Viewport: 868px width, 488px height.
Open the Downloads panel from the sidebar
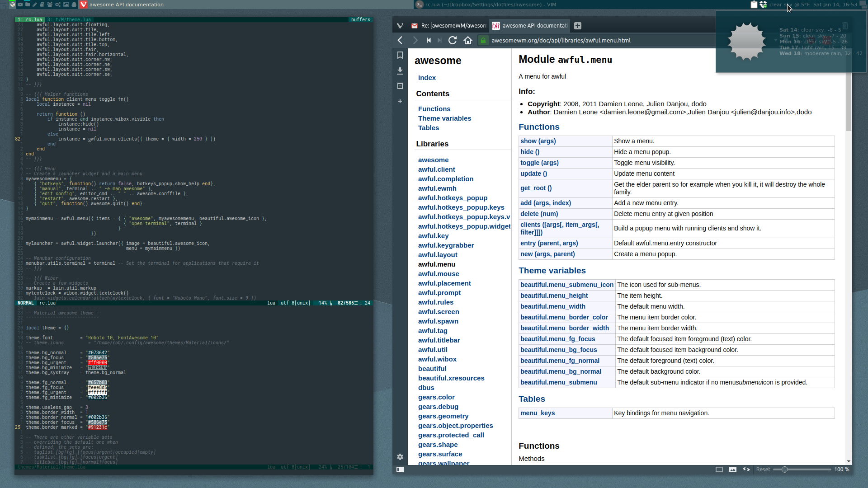(x=400, y=70)
